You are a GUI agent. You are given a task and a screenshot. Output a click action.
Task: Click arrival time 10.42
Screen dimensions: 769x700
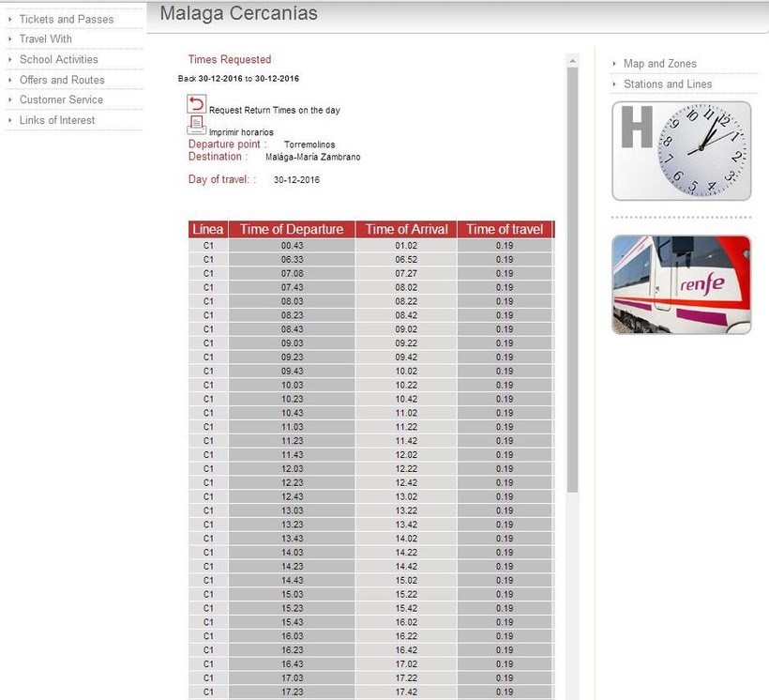[407, 399]
